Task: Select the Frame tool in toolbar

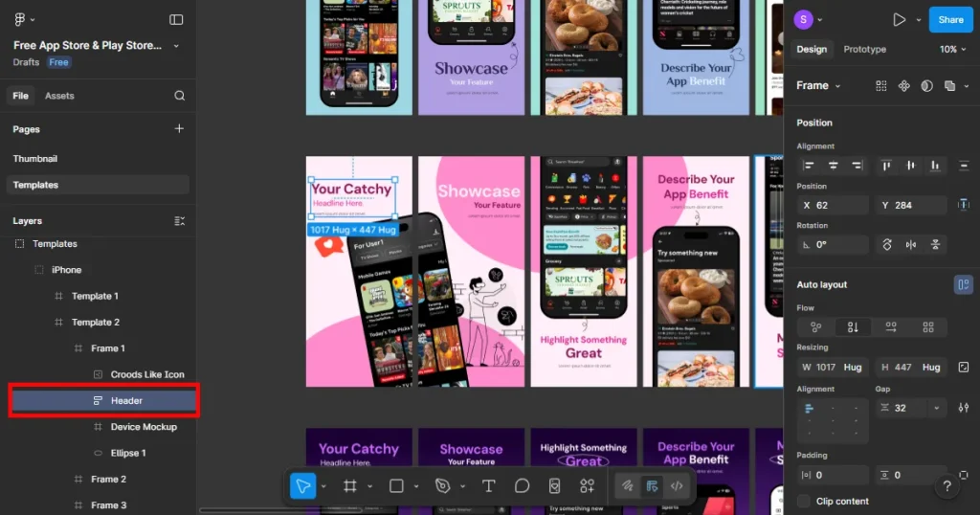Action: click(x=350, y=485)
